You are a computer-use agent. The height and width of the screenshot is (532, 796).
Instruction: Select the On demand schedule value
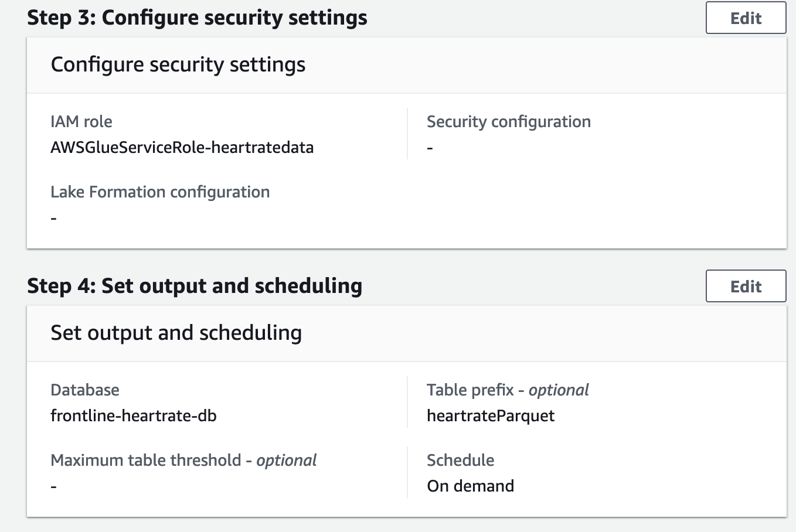click(x=470, y=486)
